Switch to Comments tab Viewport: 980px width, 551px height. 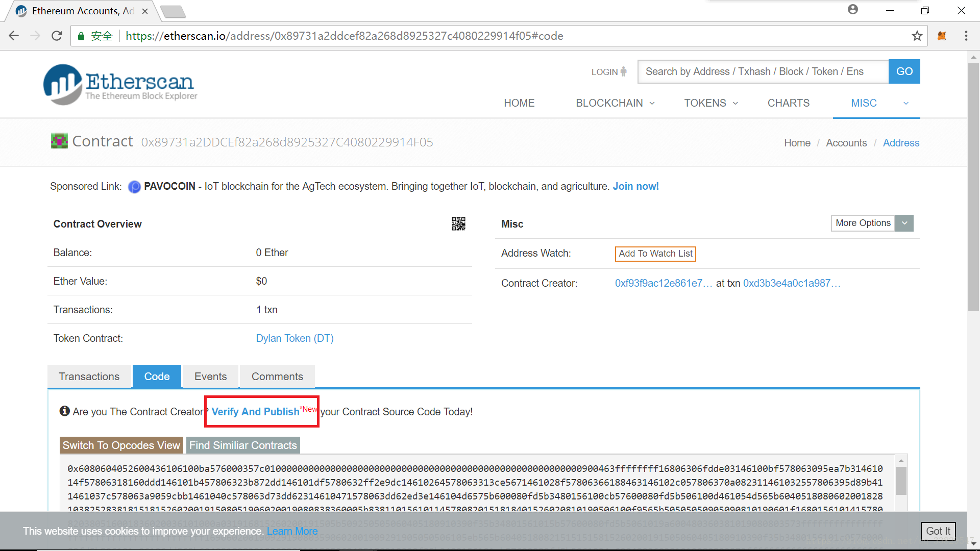[277, 377]
